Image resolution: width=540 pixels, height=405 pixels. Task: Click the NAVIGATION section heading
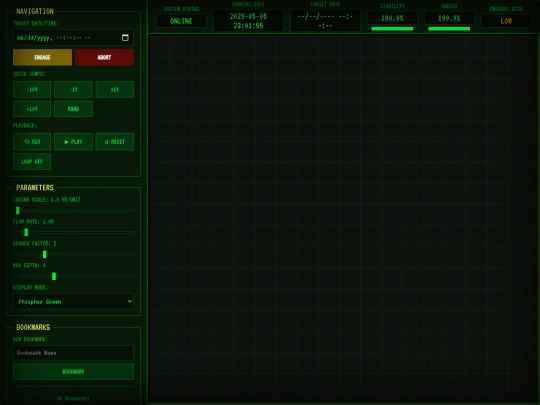35,11
